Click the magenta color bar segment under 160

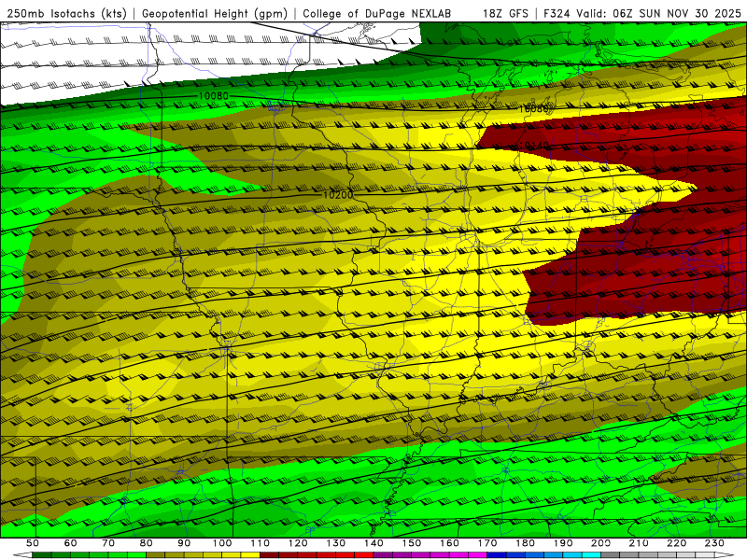(x=458, y=555)
